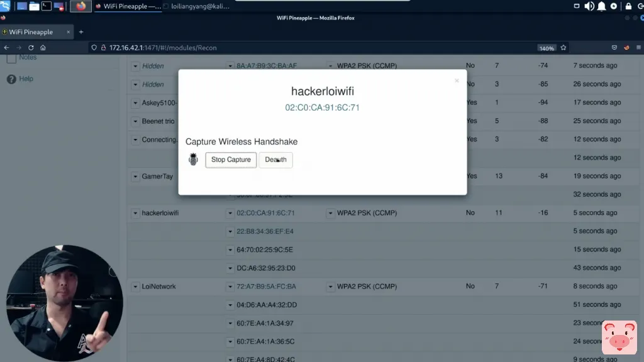
Task: Reload the WiFi Pineapple page
Action: (31, 48)
